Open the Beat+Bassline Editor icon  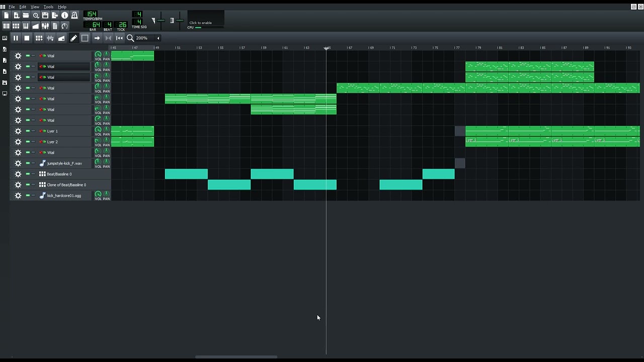coord(16,26)
